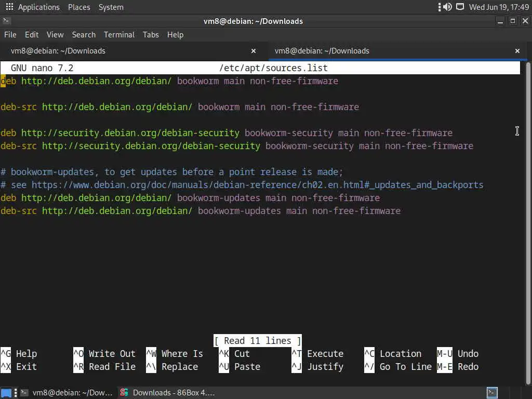
Task: Close the second vm8@debian terminal tab
Action: (517, 51)
